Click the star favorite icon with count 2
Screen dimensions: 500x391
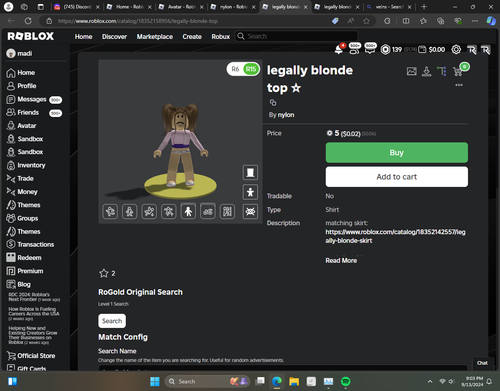click(104, 273)
